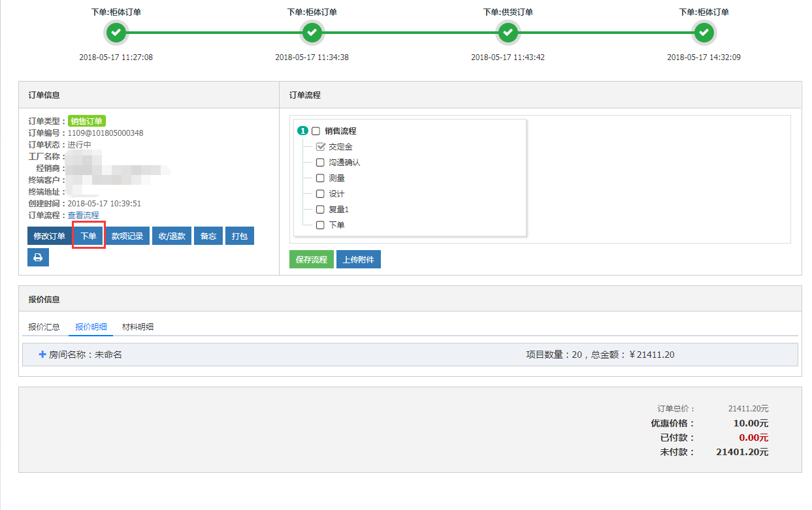The image size is (812, 510).
Task: Open the 查看流程 link
Action: (84, 215)
